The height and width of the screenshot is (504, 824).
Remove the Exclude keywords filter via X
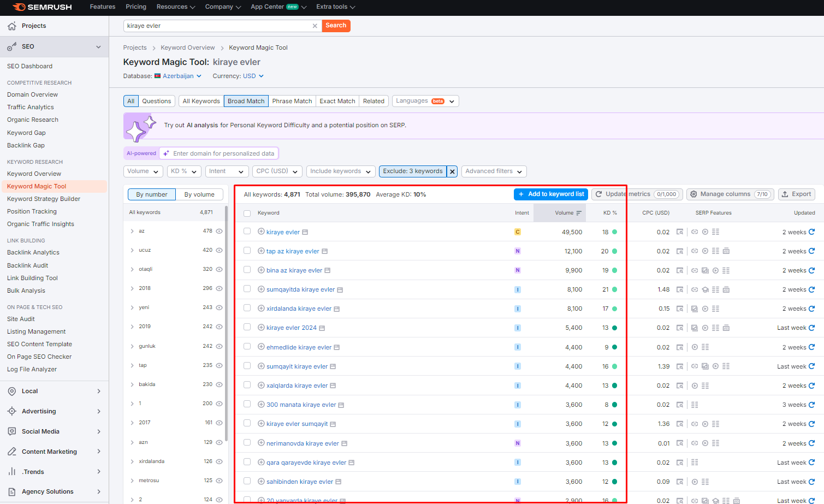[452, 171]
